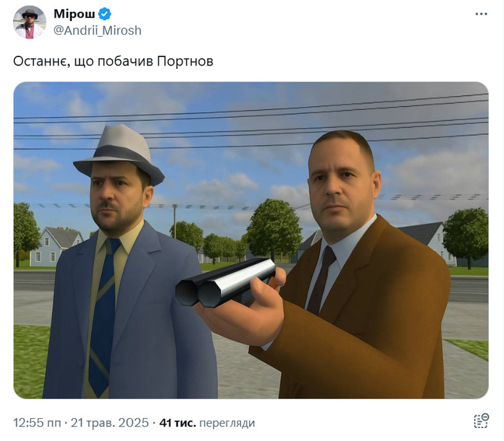Viewport: 504px width, 441px height.
Task: Click the tweet text about Портнов
Action: click(113, 61)
